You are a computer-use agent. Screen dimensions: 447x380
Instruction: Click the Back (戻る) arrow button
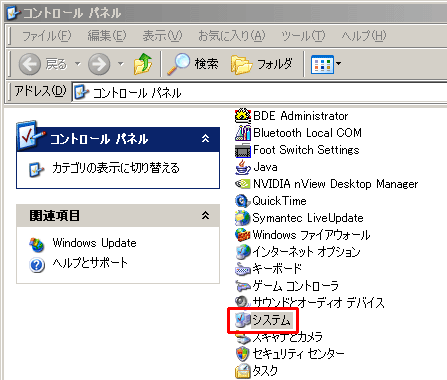pyautogui.click(x=30, y=64)
